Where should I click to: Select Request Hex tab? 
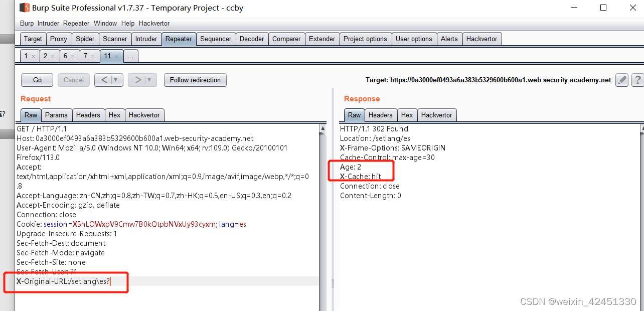point(114,115)
